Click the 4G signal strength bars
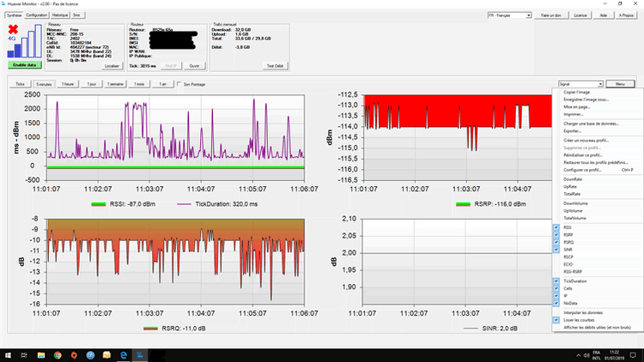 [25, 41]
